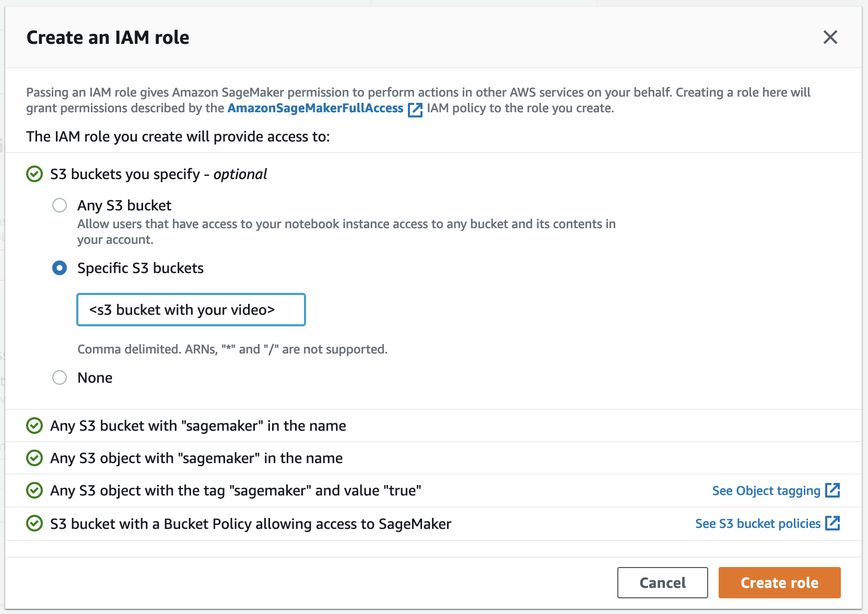Select the Any S3 bucket radio option

click(60, 205)
